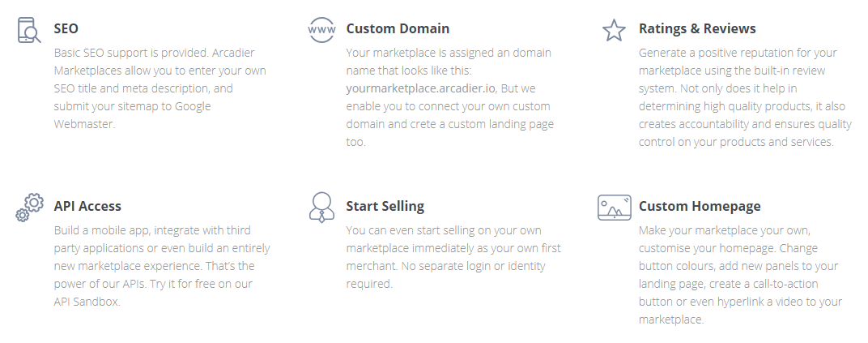Click the API Sandbox text
This screenshot has height=343, width=868.
click(87, 302)
